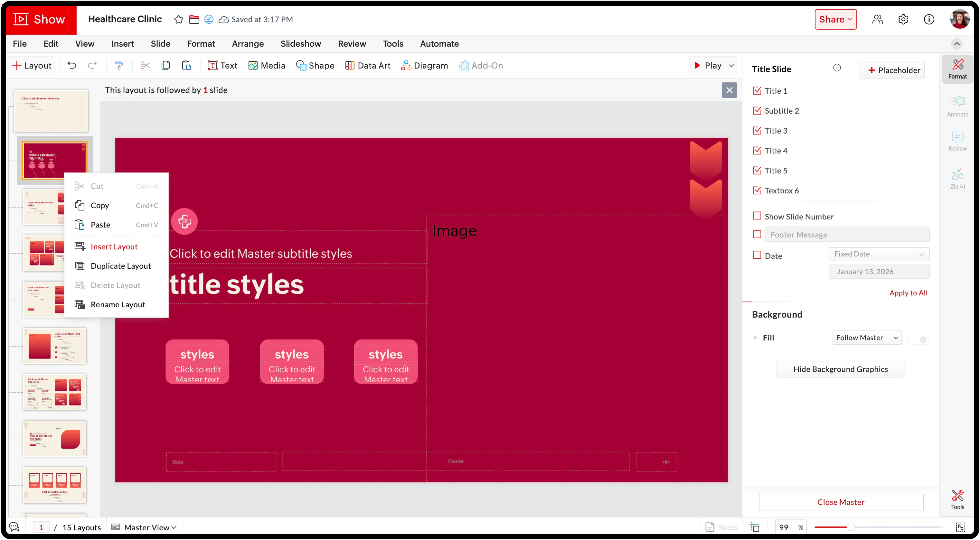Insert a Shape from toolbar
The image size is (980, 540).
[315, 65]
